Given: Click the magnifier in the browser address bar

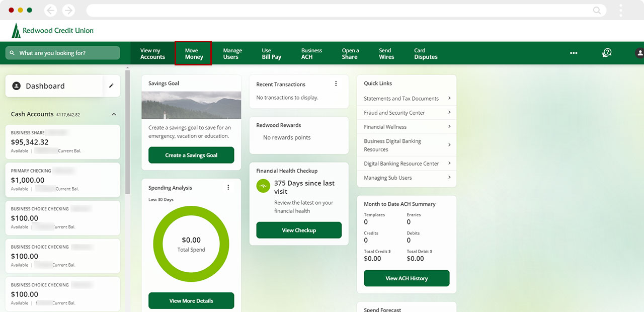Looking at the screenshot, I should pos(597,10).
